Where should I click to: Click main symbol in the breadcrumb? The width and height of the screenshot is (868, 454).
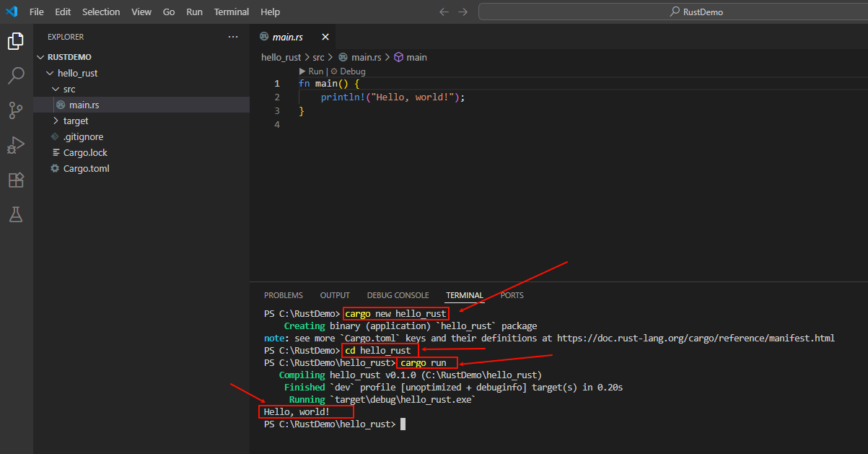(x=416, y=57)
